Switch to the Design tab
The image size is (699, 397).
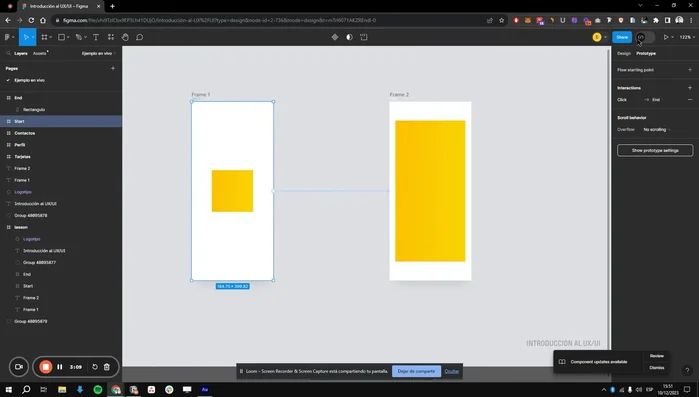click(624, 53)
